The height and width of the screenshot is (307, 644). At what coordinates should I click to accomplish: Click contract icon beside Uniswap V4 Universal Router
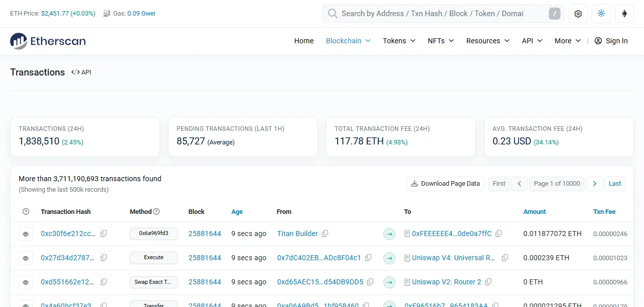[x=407, y=258]
